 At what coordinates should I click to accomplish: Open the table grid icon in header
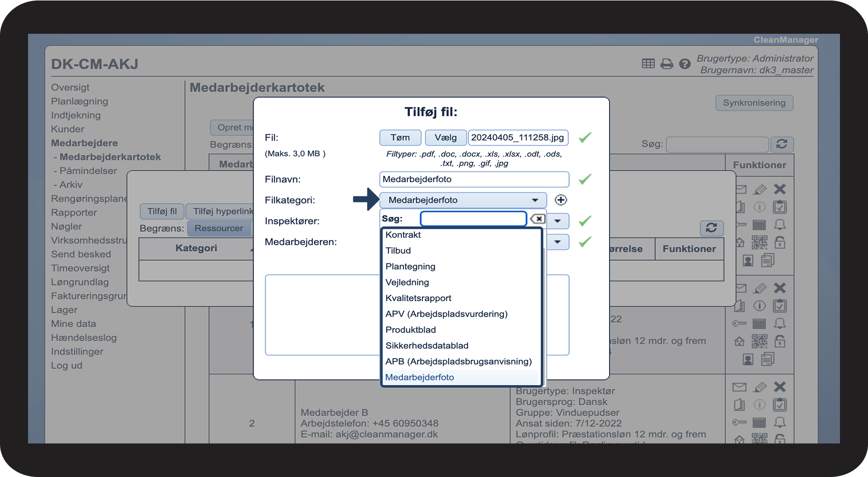(x=648, y=63)
